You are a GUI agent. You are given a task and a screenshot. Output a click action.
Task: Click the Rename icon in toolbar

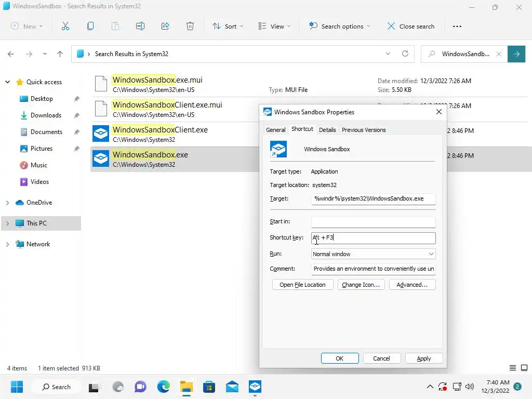pos(140,26)
